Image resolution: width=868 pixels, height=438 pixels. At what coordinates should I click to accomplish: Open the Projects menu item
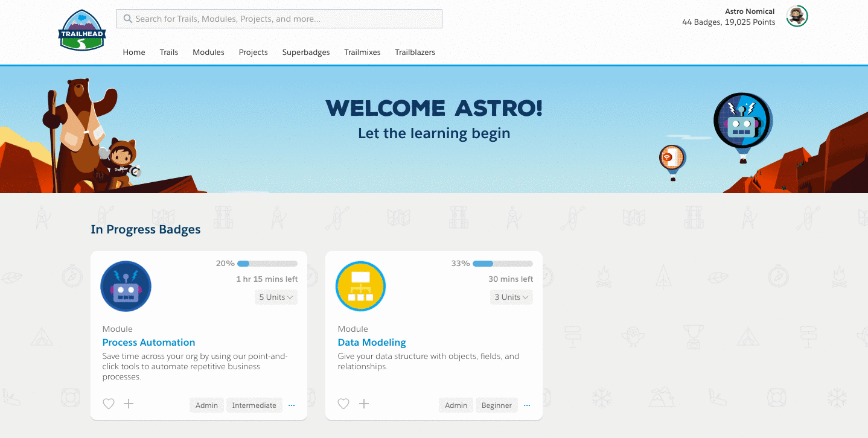tap(254, 52)
